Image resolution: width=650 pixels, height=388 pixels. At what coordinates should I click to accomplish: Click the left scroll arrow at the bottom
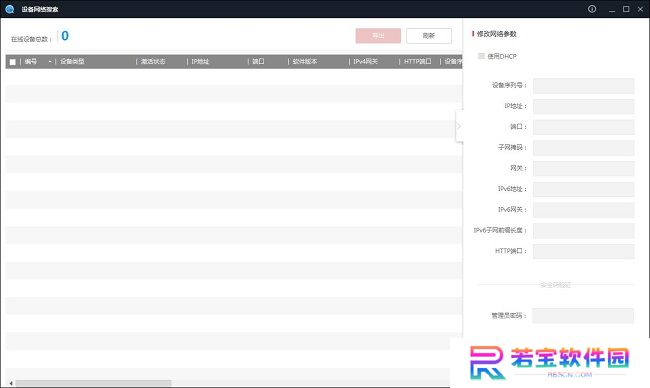pos(11,383)
